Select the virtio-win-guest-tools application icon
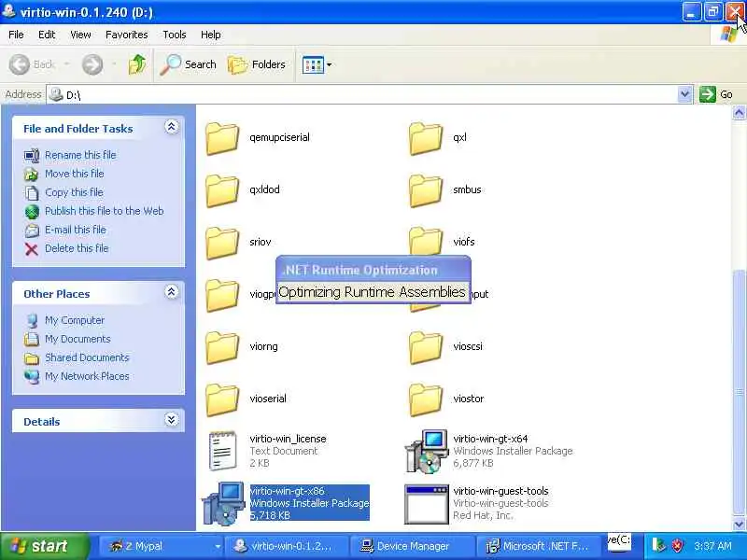This screenshot has height=560, width=747. 427,504
